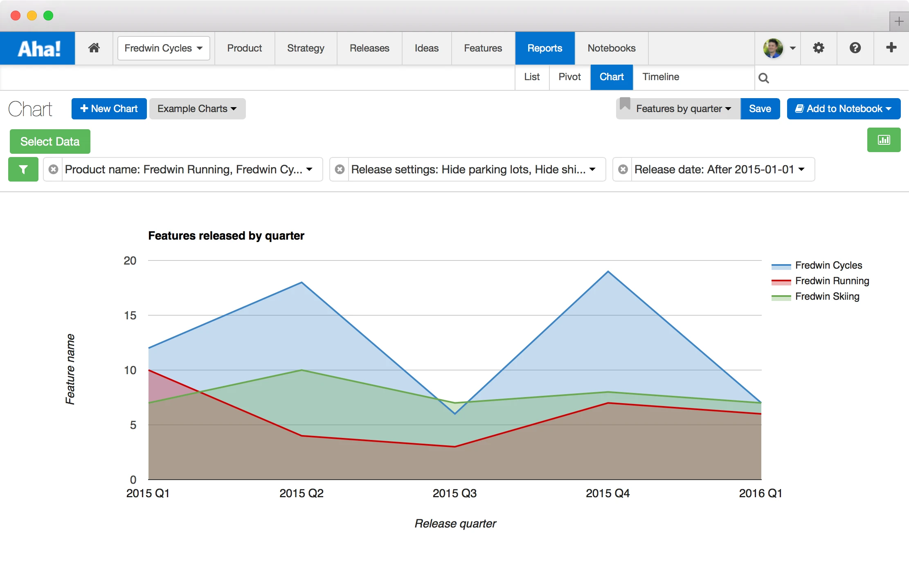Remove the Release settings filter
This screenshot has width=909, height=588.
(340, 169)
